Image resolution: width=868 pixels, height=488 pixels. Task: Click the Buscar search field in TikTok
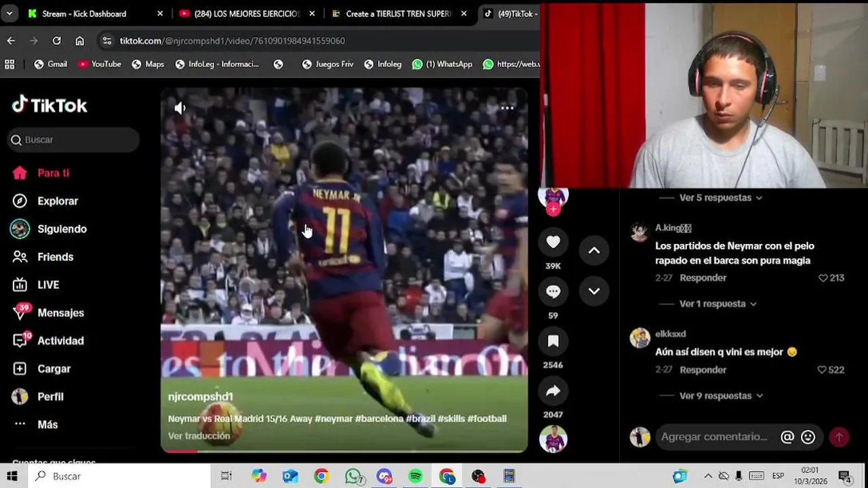[73, 140]
